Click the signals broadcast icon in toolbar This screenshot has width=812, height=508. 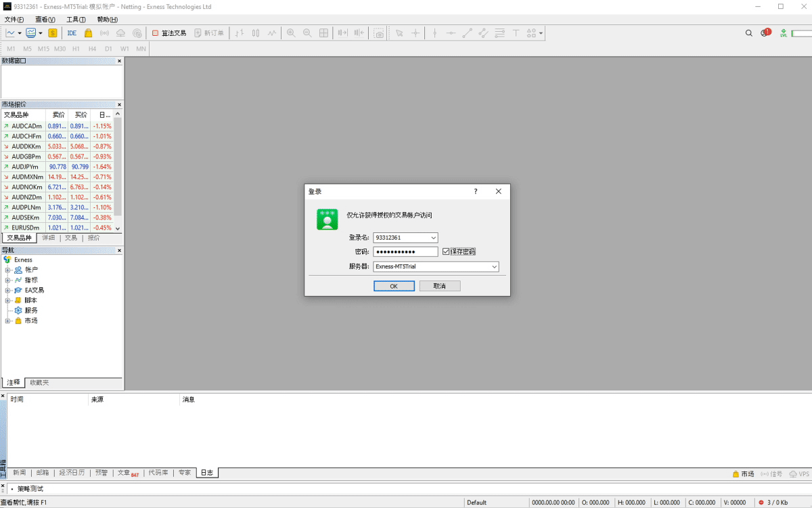104,33
